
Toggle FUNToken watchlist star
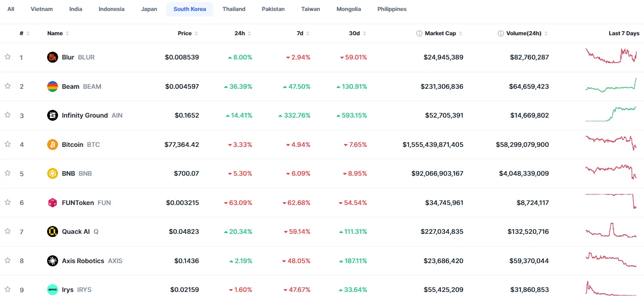pyautogui.click(x=7, y=202)
